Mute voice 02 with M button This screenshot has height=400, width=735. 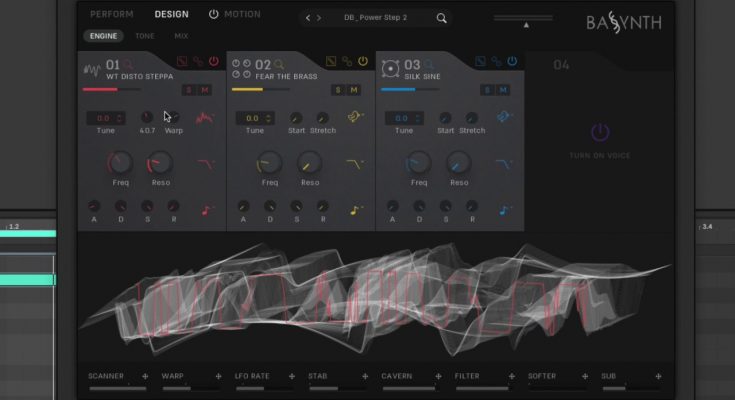pos(354,90)
